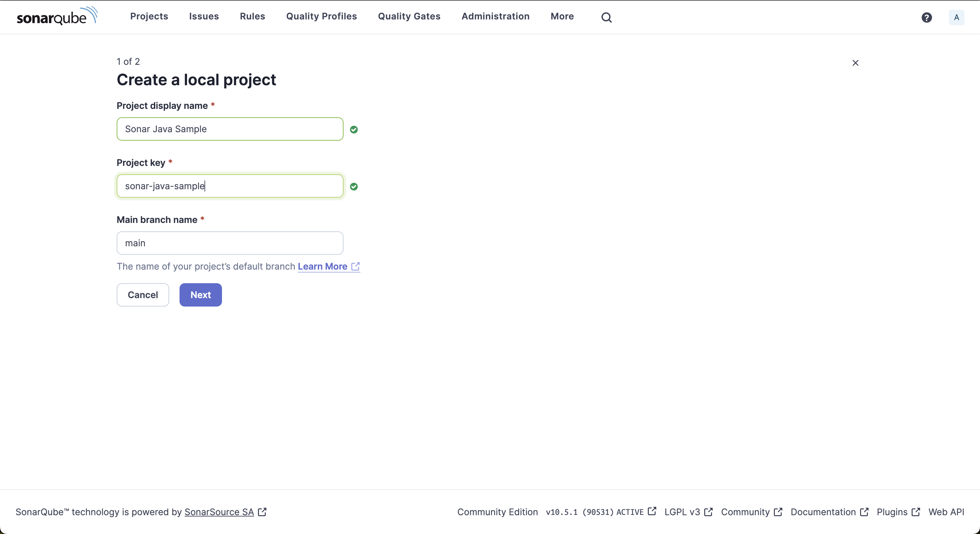Click the Next button to proceed

200,295
